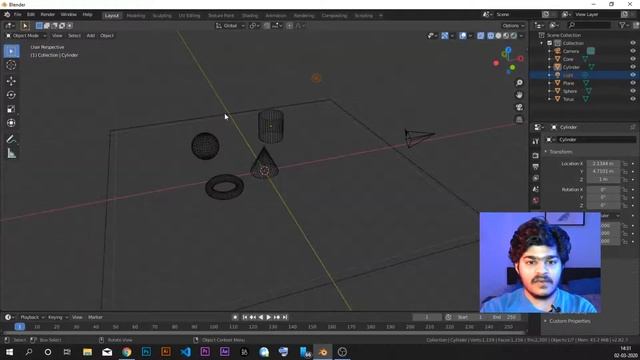Click the Torus mesh icon in outliner
Screen dimensions: 640x360
click(x=585, y=99)
